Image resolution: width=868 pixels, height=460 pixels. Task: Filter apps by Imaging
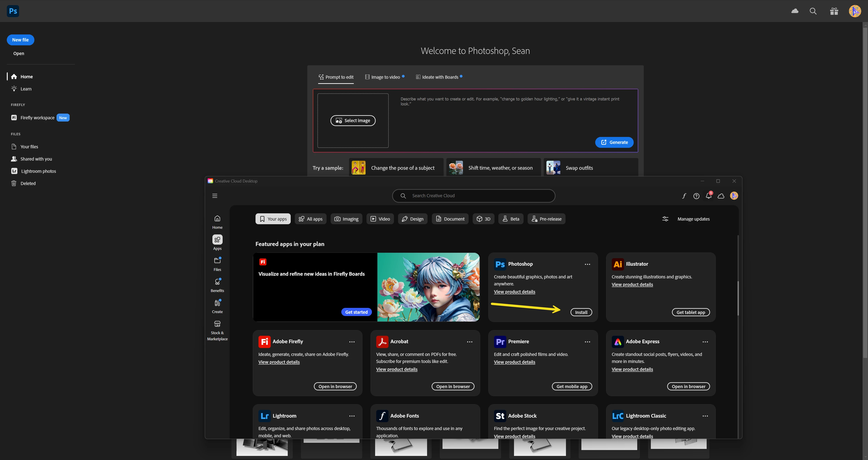(346, 219)
